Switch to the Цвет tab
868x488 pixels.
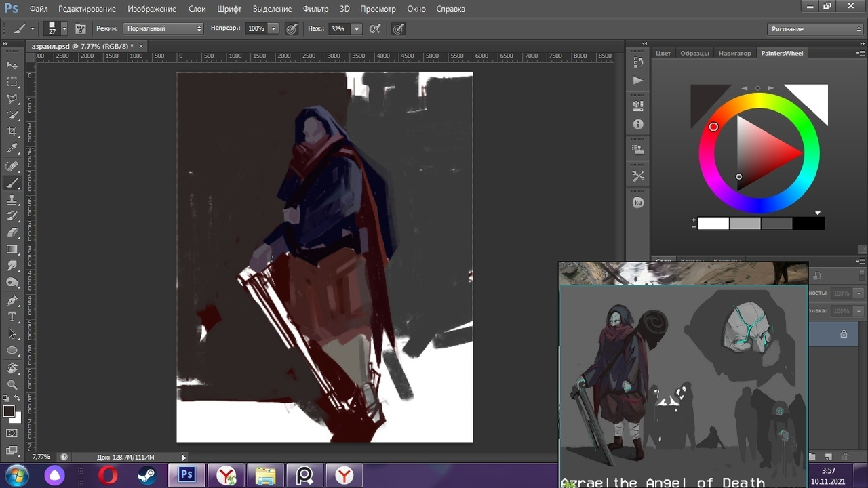(x=663, y=53)
